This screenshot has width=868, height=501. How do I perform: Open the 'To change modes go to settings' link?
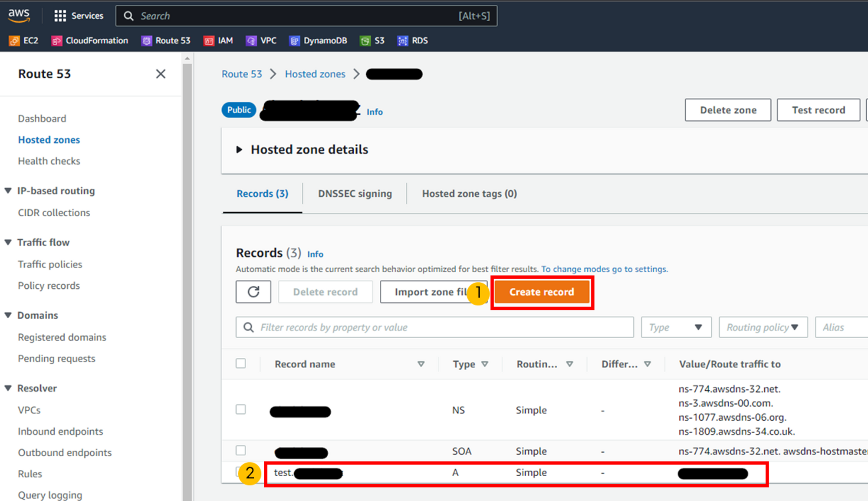click(x=604, y=269)
